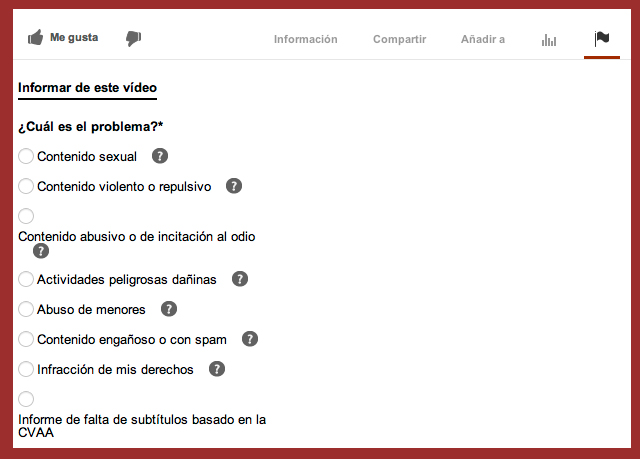Click the report flag icon
The height and width of the screenshot is (459, 640).
click(x=601, y=39)
